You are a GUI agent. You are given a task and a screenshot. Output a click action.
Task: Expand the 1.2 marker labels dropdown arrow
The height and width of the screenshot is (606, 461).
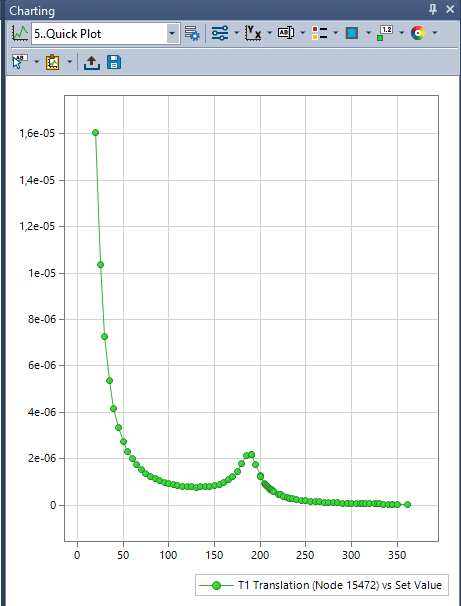[401, 33]
